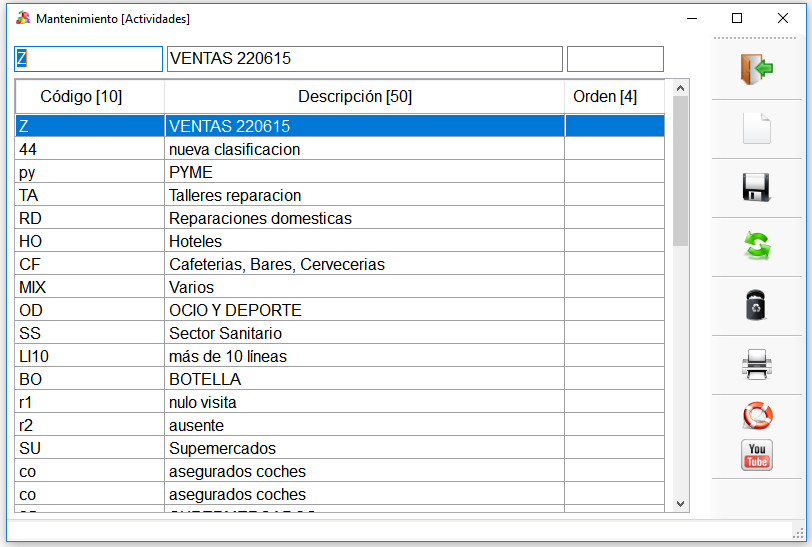This screenshot has width=812, height=547.
Task: Save record with floppy disk icon
Action: click(757, 187)
